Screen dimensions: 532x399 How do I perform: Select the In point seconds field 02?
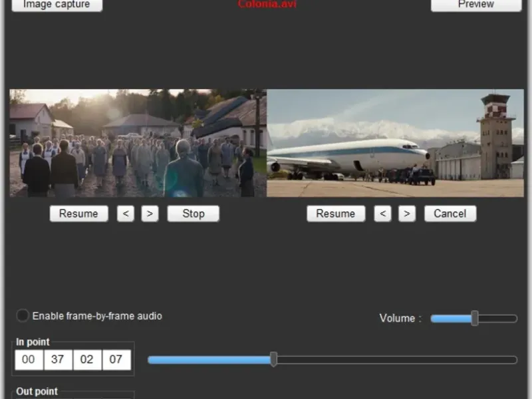[87, 360]
